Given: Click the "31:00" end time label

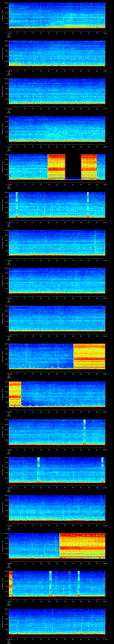Looking at the screenshot, I should [105, 639].
